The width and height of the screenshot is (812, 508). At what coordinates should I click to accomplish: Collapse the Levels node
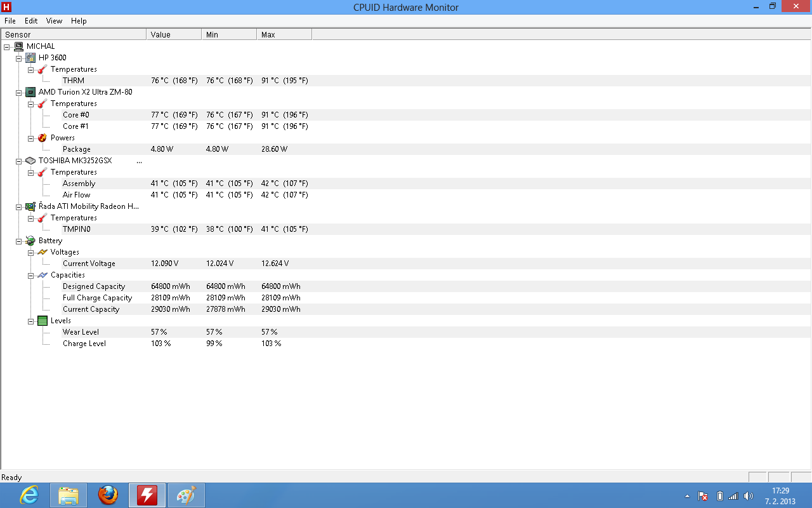31,321
